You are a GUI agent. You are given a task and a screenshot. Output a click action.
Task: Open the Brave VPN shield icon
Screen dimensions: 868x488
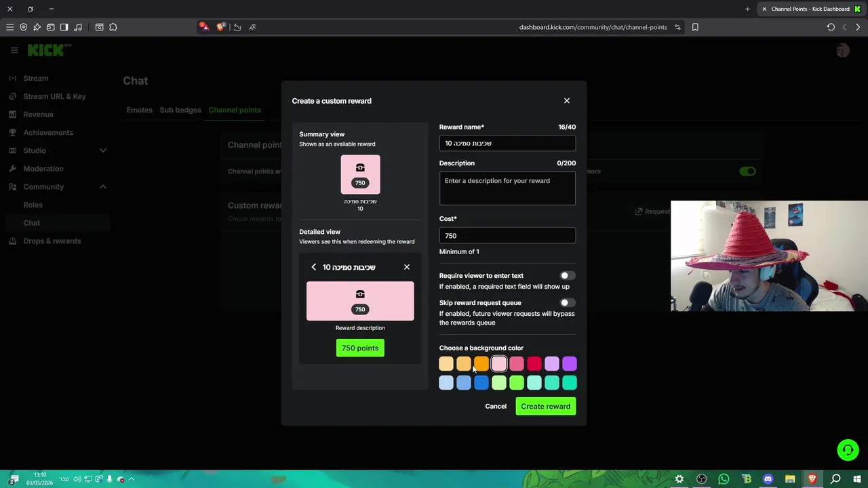tap(23, 27)
